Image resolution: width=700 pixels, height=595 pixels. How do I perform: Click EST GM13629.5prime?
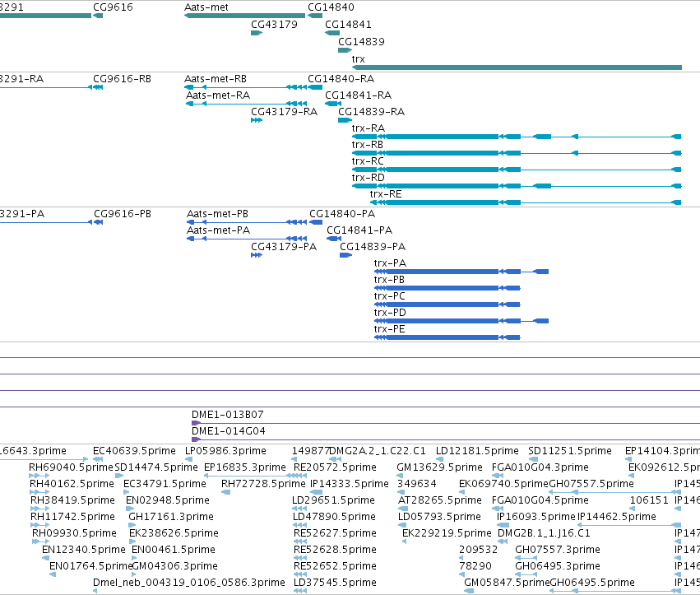[x=440, y=467]
